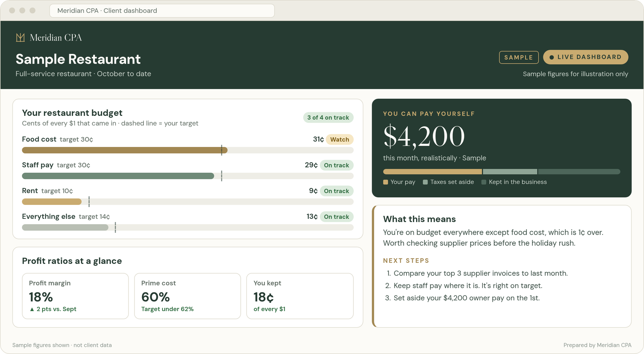The height and width of the screenshot is (354, 644).
Task: Click the Sample Restaurant heading
Action: point(78,59)
